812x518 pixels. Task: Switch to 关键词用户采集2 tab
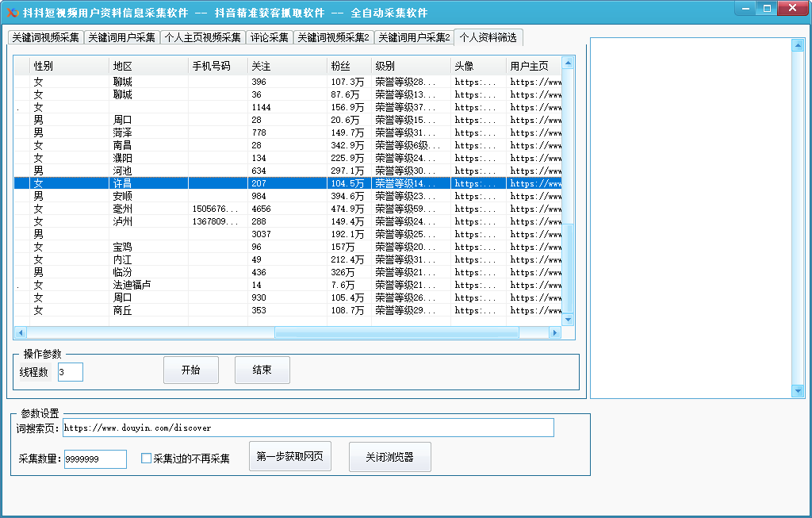pyautogui.click(x=414, y=38)
